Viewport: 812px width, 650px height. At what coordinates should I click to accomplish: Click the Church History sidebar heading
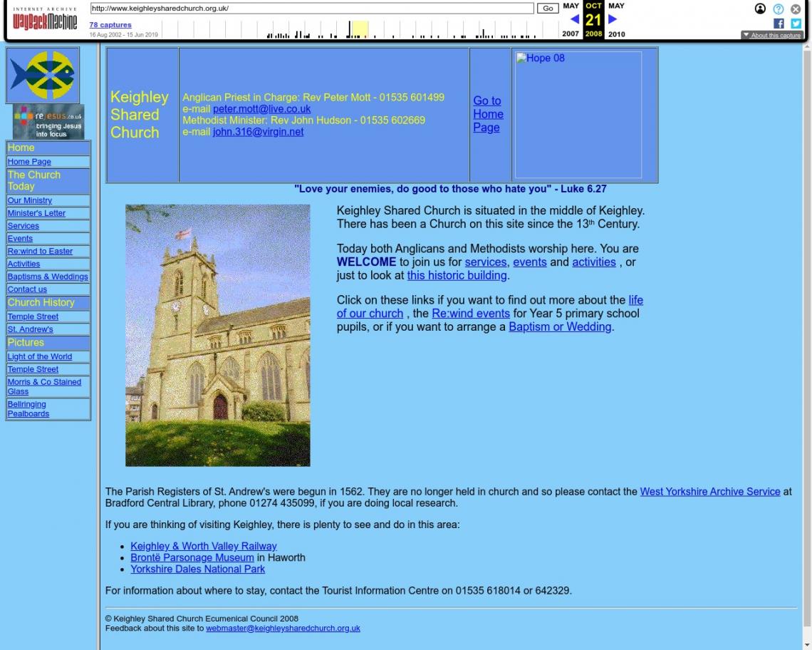[41, 303]
